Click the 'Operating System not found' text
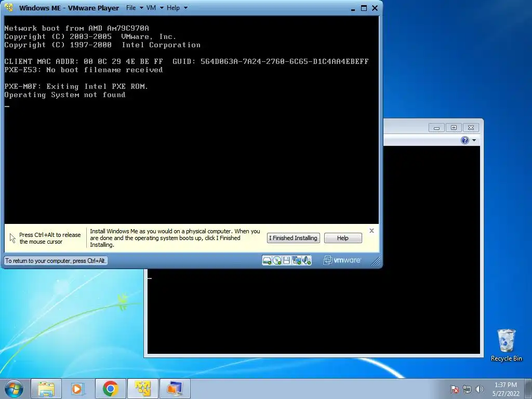 [65, 95]
